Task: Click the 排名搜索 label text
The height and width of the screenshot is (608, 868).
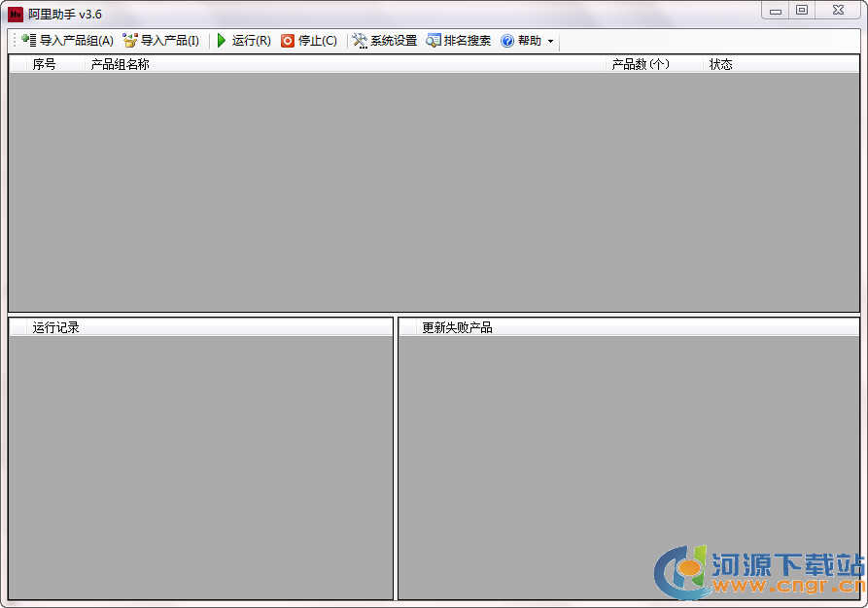Action: pyautogui.click(x=468, y=41)
